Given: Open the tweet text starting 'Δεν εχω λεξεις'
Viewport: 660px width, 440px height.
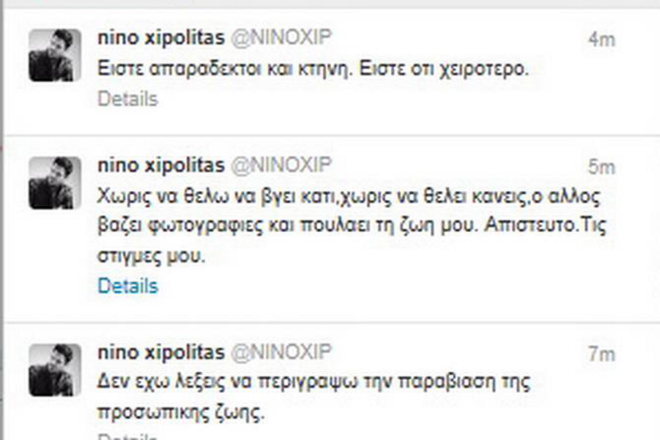Looking at the screenshot, I should [314, 397].
